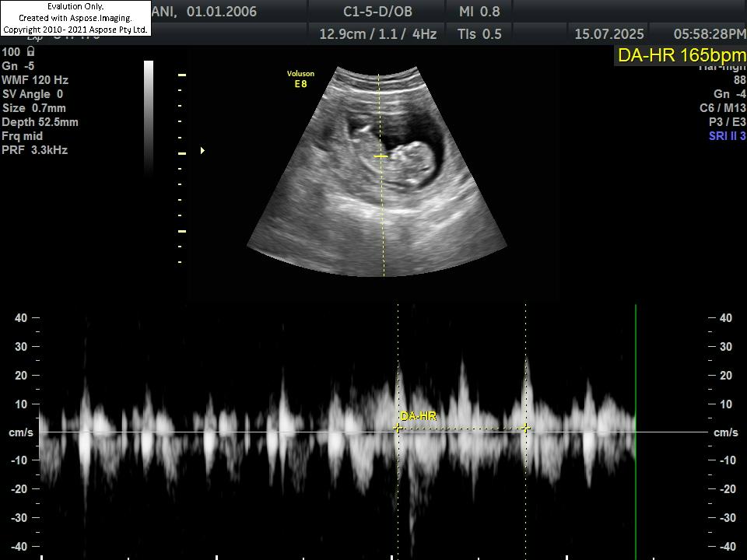Click the sample volume gate cursor

pyautogui.click(x=380, y=156)
